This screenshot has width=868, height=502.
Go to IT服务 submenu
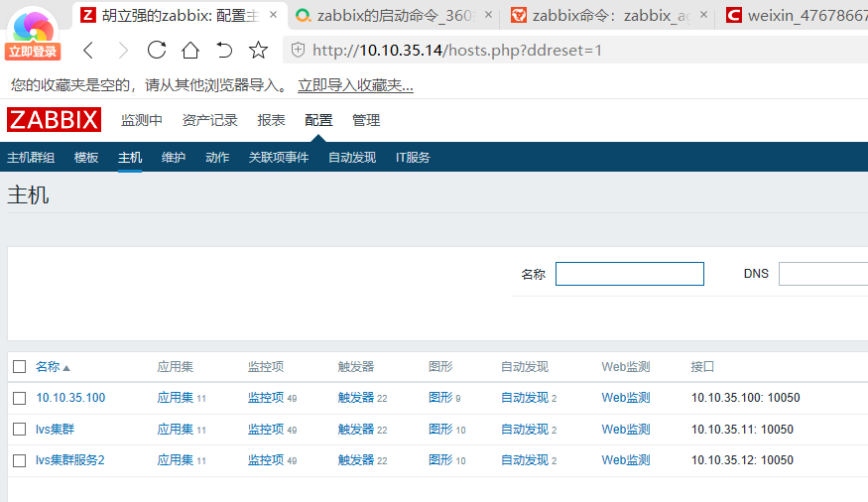pos(413,158)
